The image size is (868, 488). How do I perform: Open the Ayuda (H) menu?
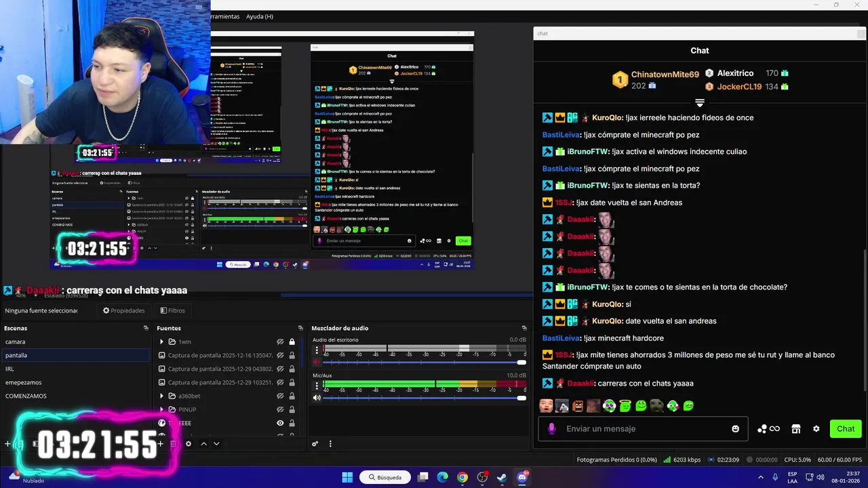260,16
